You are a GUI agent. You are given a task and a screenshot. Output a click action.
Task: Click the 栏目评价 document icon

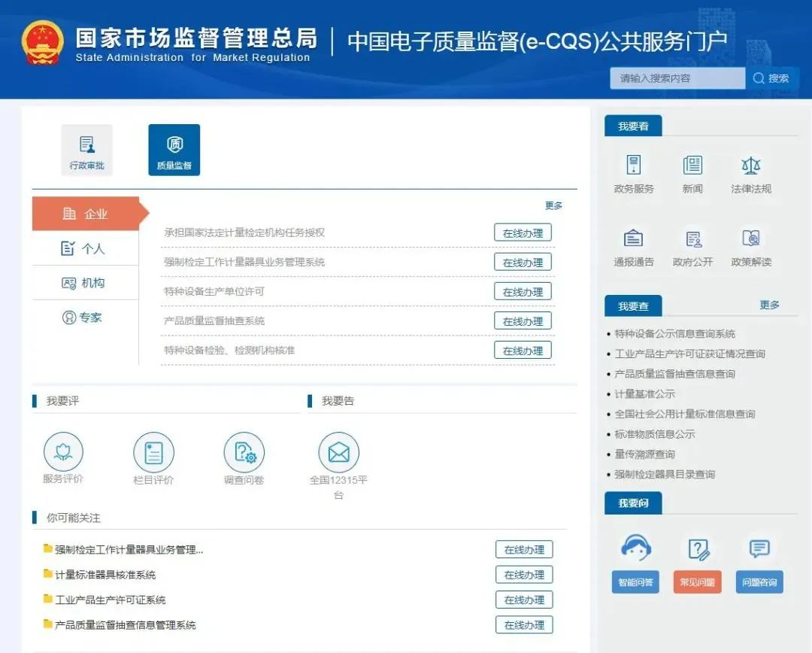tap(153, 452)
